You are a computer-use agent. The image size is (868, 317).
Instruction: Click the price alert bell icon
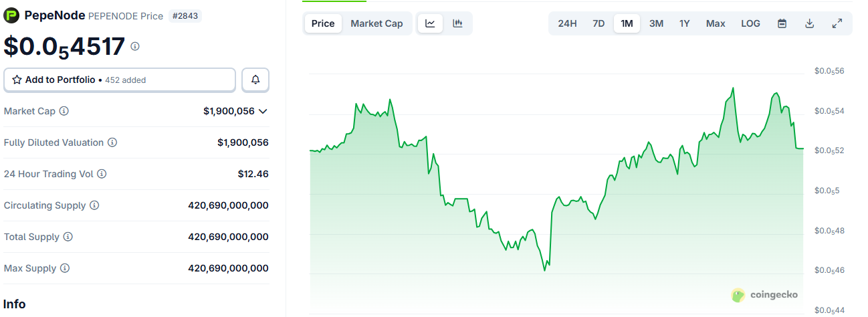coord(255,80)
